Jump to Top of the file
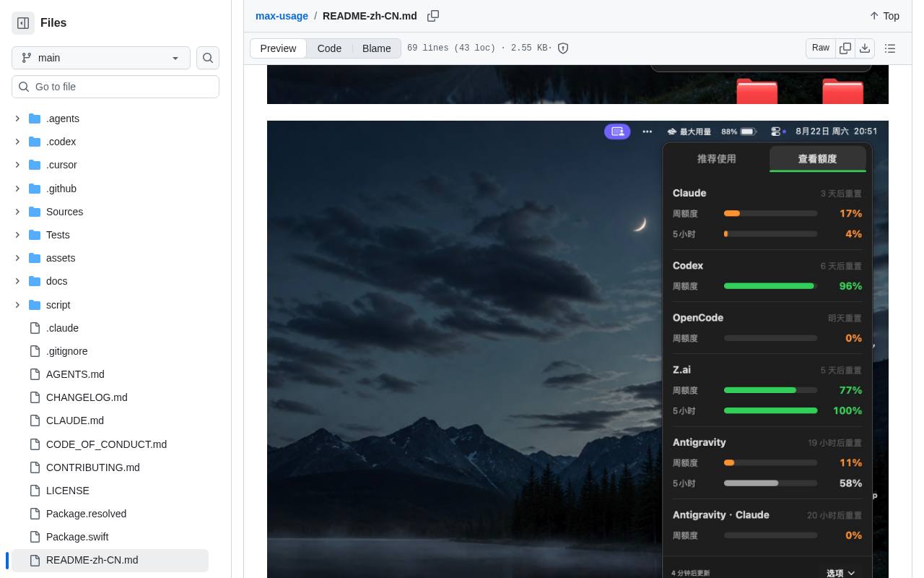Screen dimensions: 924x578 [884, 16]
